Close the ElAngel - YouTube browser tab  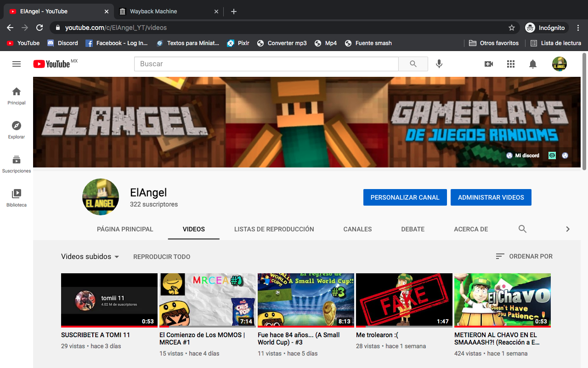[107, 11]
